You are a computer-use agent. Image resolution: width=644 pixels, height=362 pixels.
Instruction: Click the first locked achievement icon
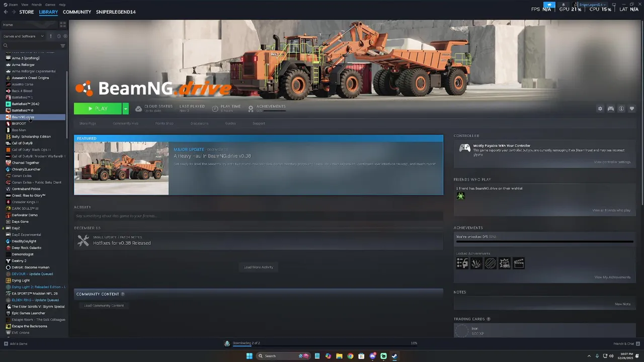point(462,263)
